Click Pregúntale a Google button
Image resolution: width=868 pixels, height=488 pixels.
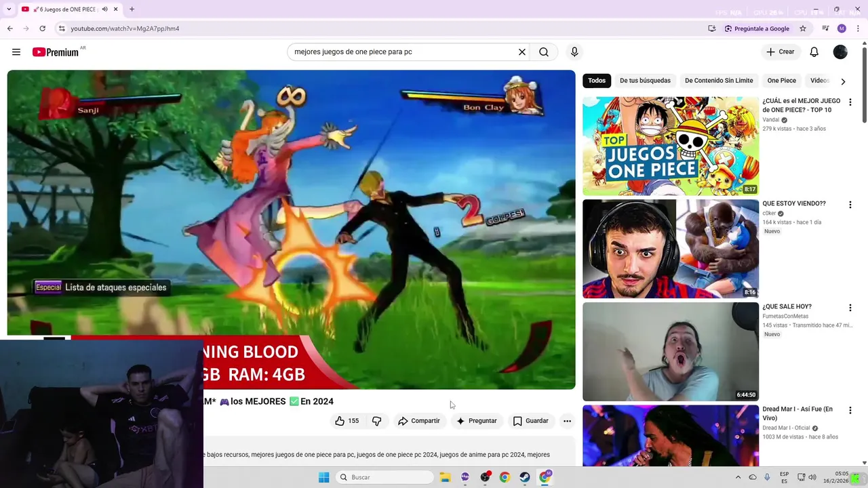point(757,28)
